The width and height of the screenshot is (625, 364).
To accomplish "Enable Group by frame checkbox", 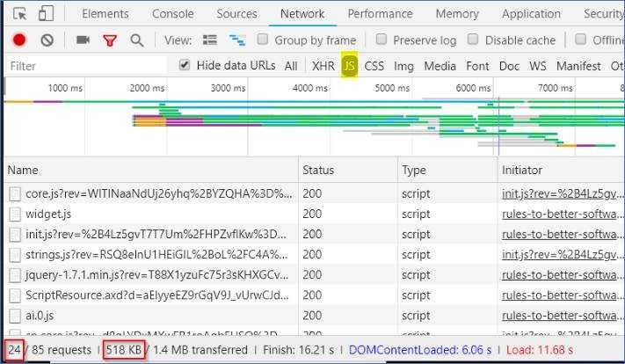I will click(263, 40).
